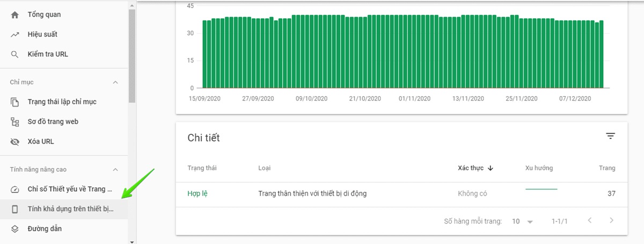Viewport: 644px width, 244px height.
Task: Open Xóa URL page
Action: 41,141
